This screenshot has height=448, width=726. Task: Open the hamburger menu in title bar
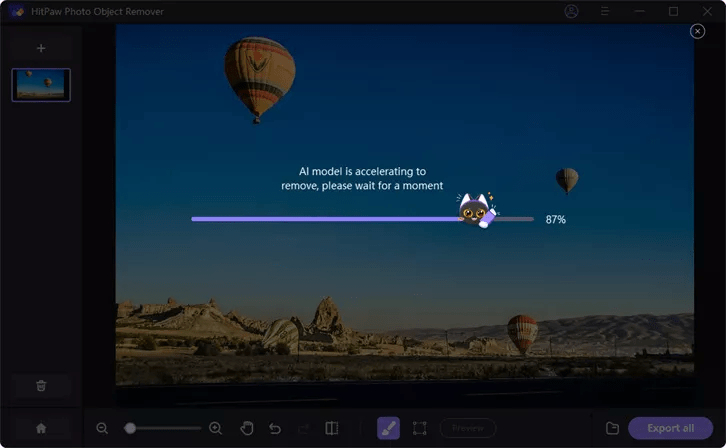click(605, 11)
